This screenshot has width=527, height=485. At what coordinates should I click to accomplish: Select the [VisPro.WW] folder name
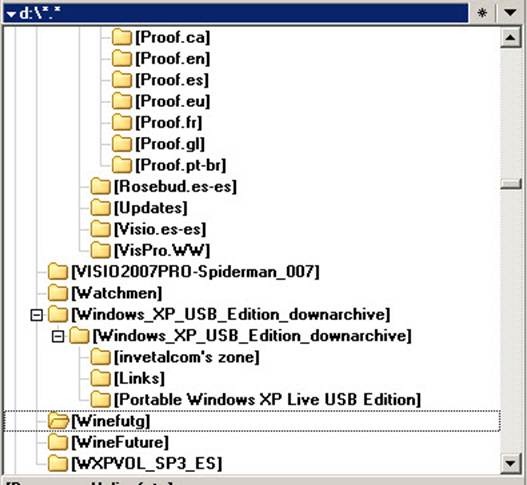pyautogui.click(x=162, y=250)
